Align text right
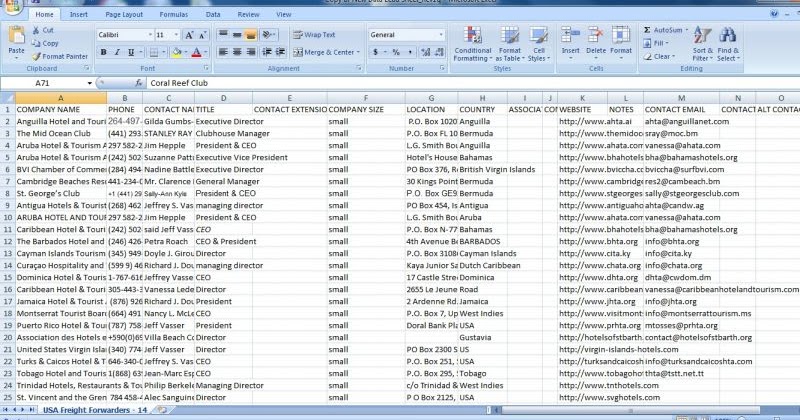The height and width of the screenshot is (420, 800). (x=251, y=52)
